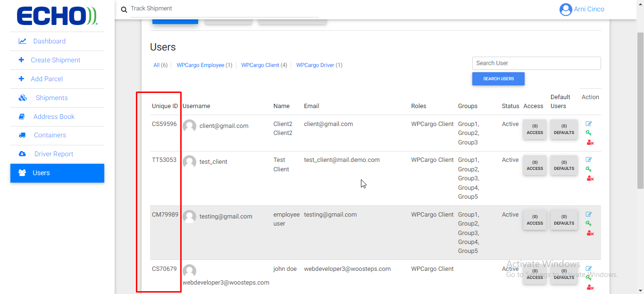Click the Add Parcel plus icon
This screenshot has height=294, width=644.
[21, 79]
